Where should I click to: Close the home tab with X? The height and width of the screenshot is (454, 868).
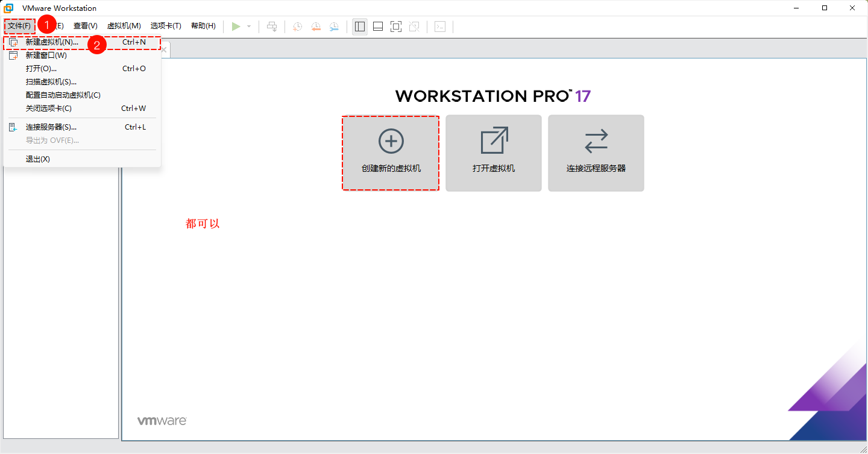tap(163, 49)
